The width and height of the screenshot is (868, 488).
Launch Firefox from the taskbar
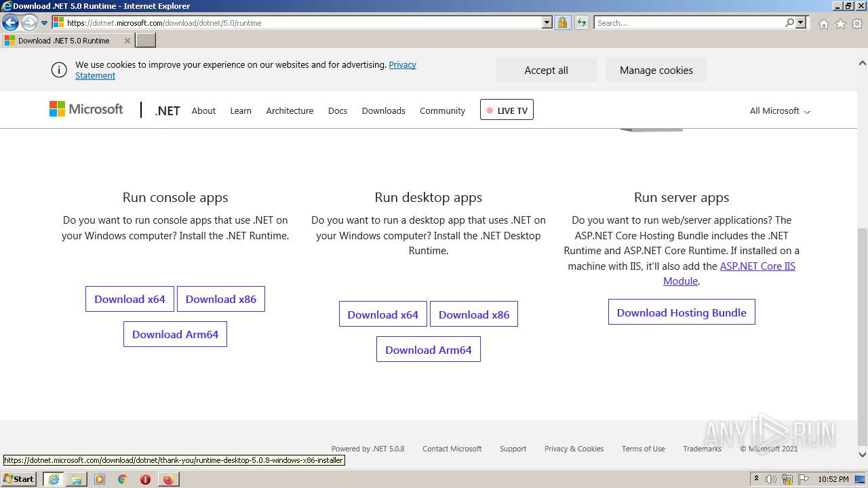pos(168,479)
